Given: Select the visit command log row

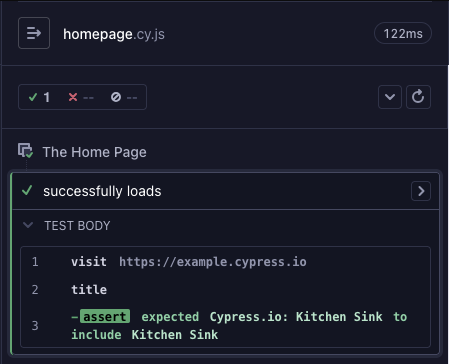Looking at the screenshot, I should point(225,262).
